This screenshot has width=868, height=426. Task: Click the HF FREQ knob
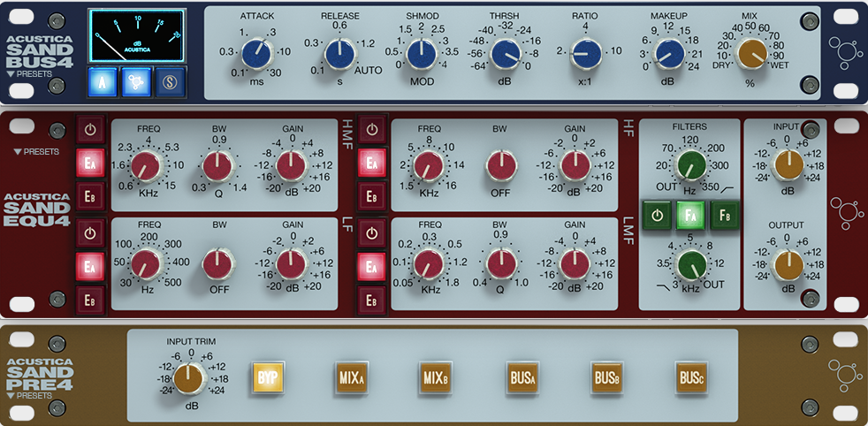pos(429,166)
